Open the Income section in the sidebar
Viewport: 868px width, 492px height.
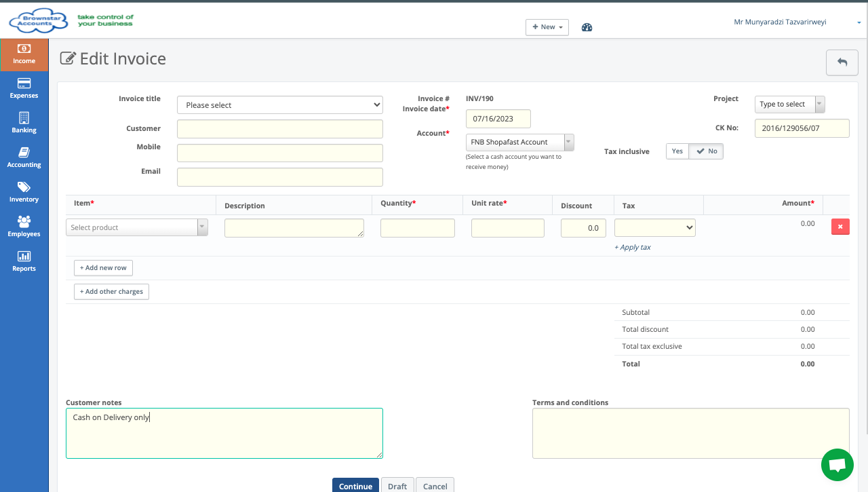(x=24, y=53)
